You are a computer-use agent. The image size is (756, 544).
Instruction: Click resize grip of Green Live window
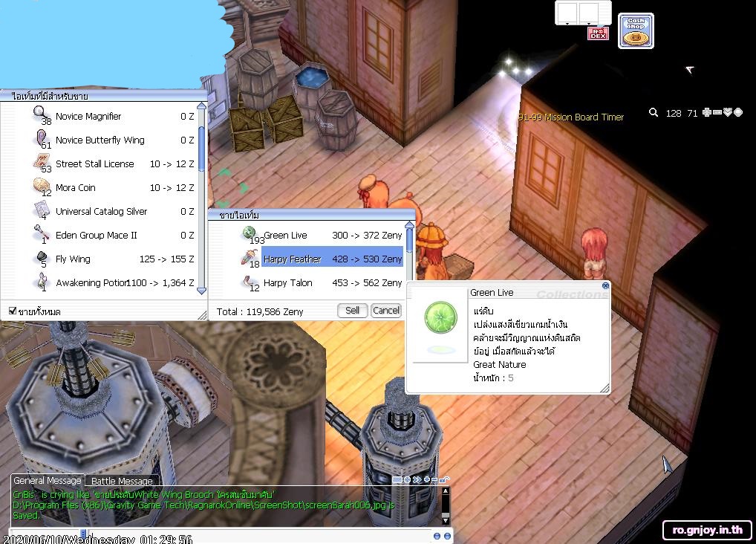pos(605,389)
